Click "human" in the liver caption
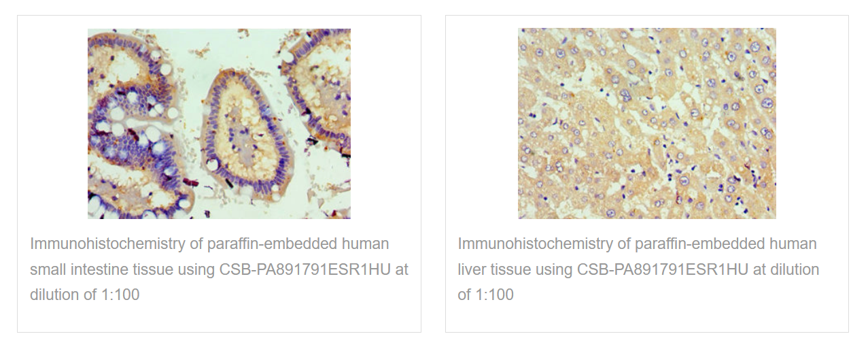Viewport: 868px width, 349px height. tap(795, 244)
